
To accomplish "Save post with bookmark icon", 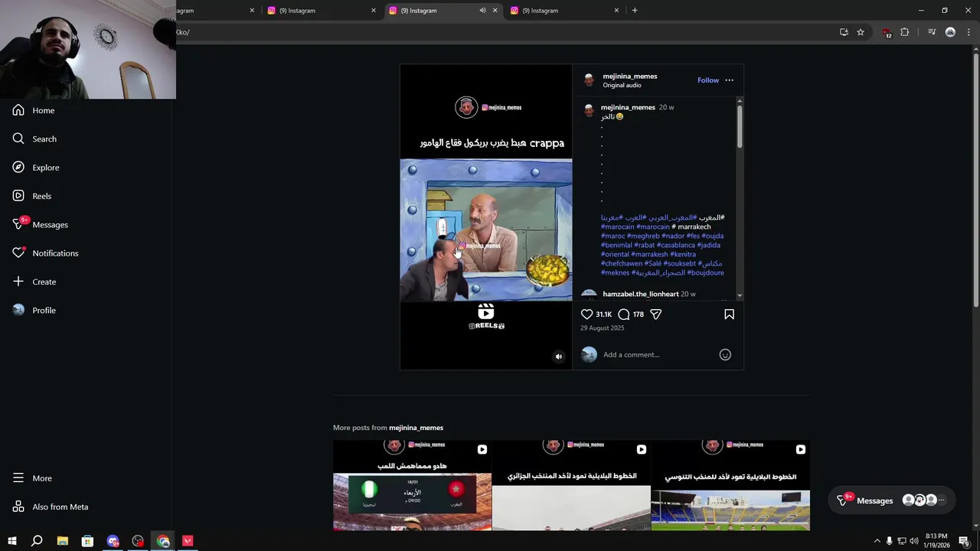I will (x=729, y=315).
